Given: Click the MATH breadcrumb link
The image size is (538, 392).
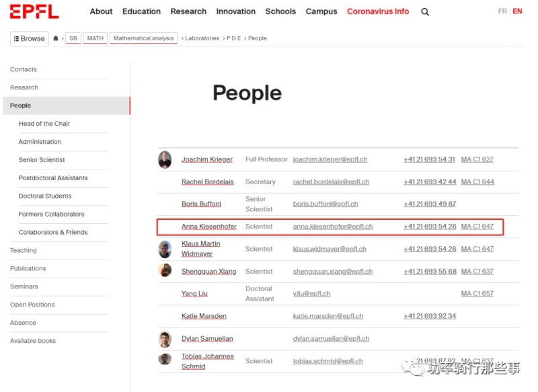Looking at the screenshot, I should tap(95, 38).
